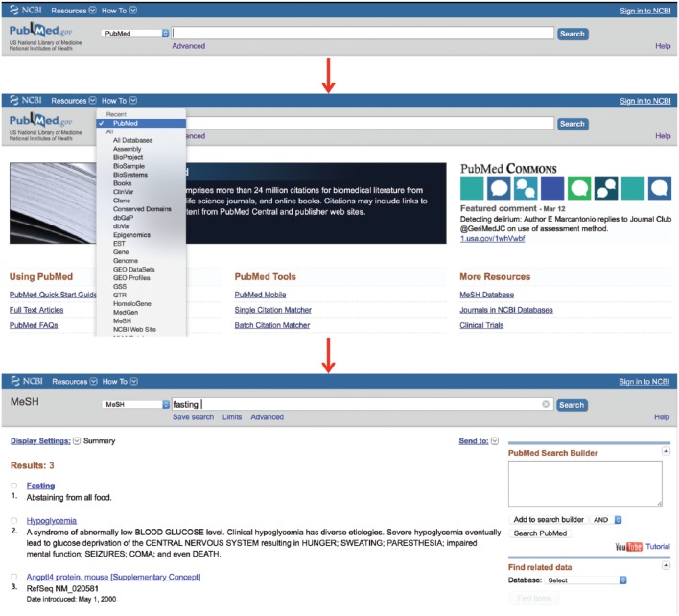Click the second teal PubMed Commons tile

(x=633, y=188)
